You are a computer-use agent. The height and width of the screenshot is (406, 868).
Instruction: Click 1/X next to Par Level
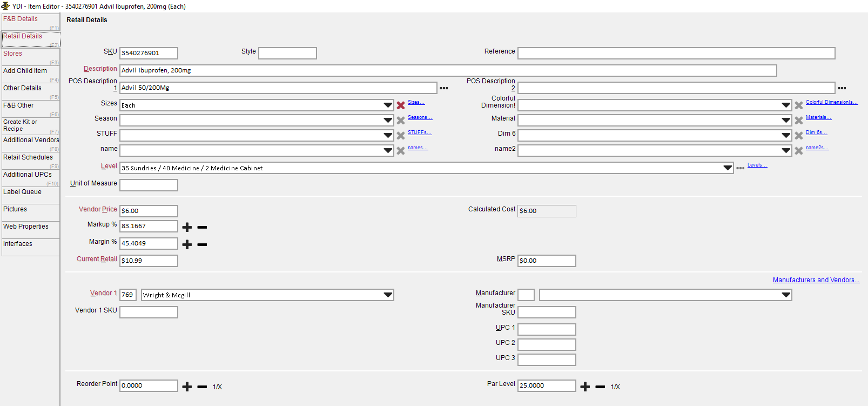pos(615,387)
